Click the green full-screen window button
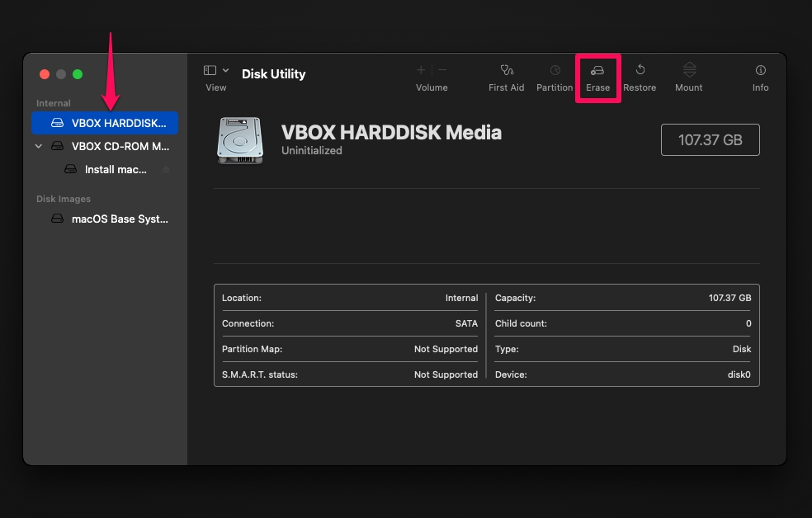Image resolution: width=812 pixels, height=518 pixels. [78, 74]
